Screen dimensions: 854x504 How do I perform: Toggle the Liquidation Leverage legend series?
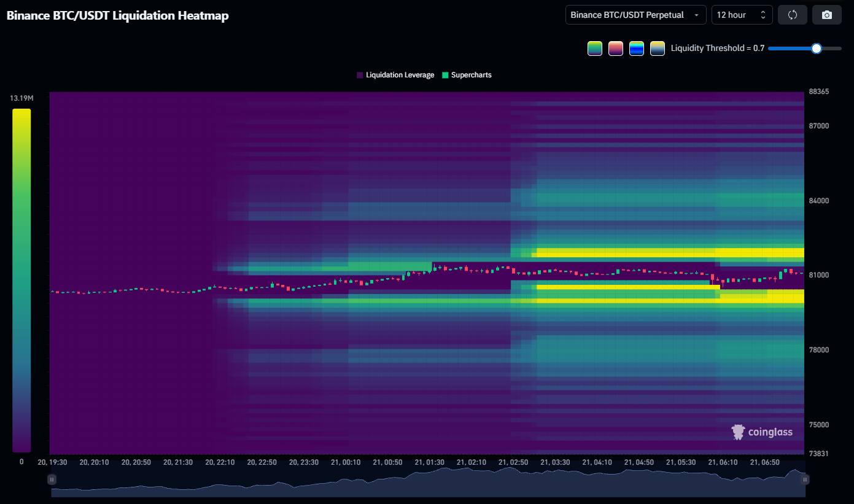click(x=395, y=75)
